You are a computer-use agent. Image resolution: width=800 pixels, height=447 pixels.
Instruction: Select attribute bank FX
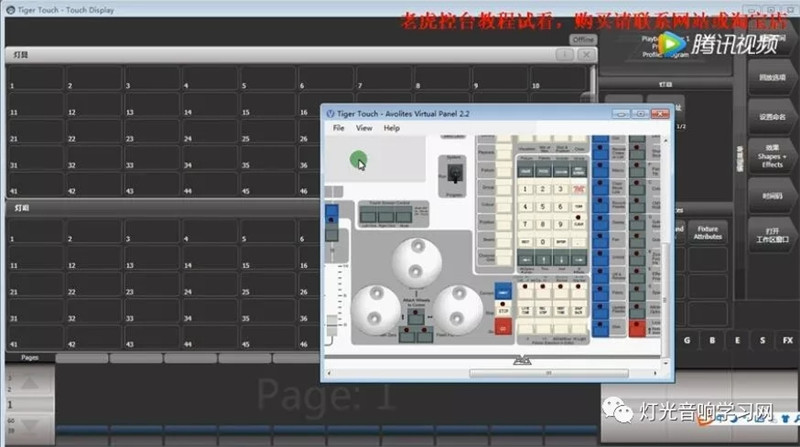tap(787, 340)
